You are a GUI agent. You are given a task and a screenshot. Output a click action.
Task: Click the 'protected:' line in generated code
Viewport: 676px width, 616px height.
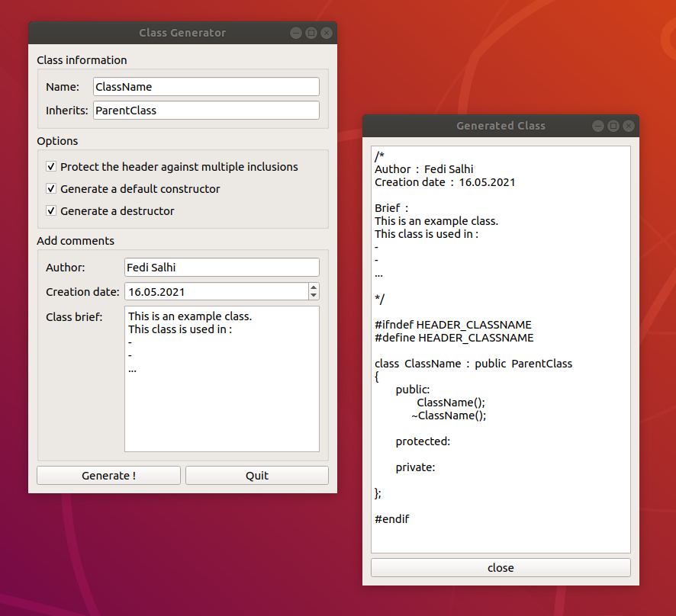point(423,441)
